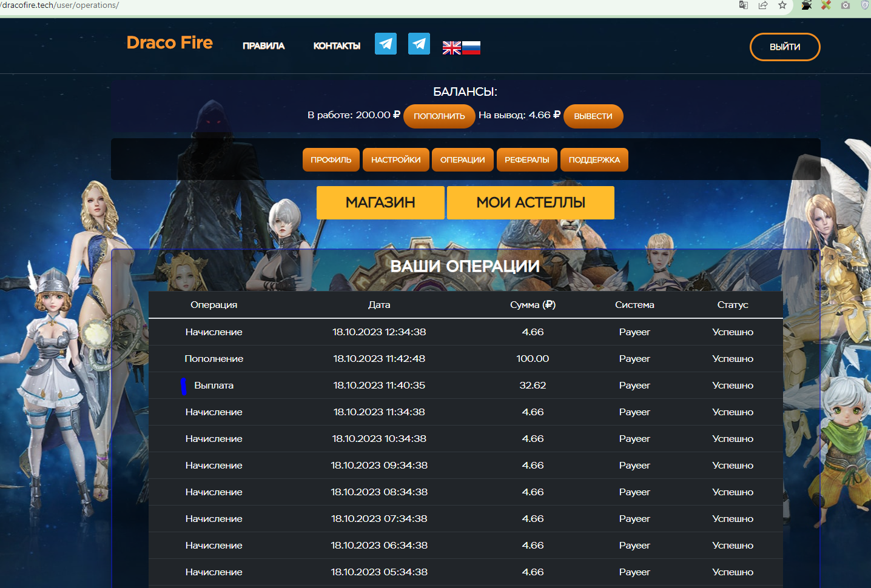Select the Выплата operation cell
Screen dimensions: 871x588
tap(214, 386)
